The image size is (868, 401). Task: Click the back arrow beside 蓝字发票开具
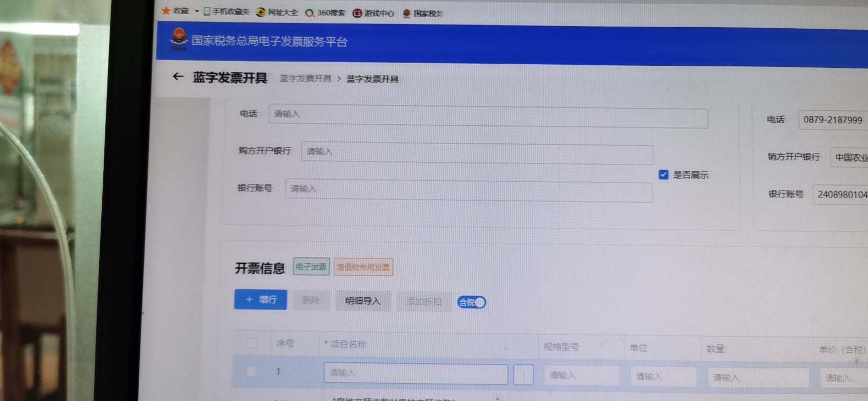pos(178,77)
